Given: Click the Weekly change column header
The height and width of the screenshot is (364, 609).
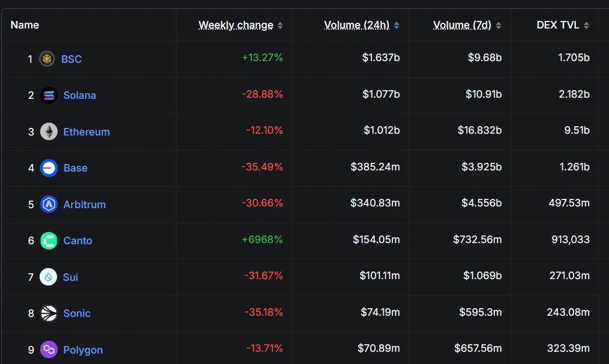Looking at the screenshot, I should point(236,25).
